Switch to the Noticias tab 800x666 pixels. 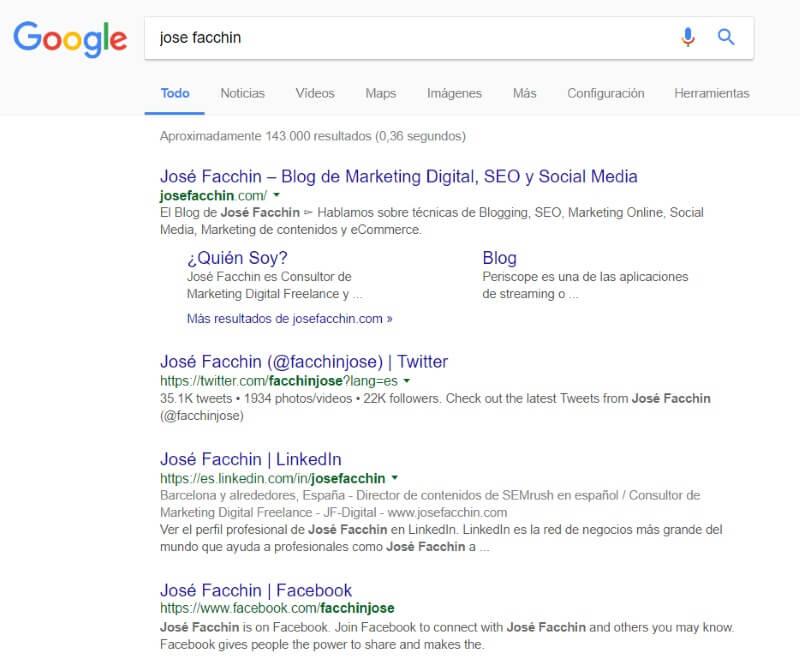[242, 93]
